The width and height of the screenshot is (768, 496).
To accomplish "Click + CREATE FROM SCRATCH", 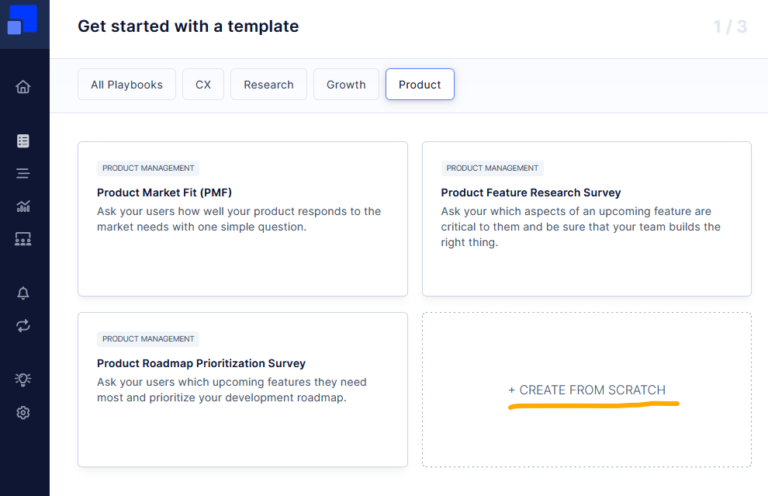I will (x=587, y=390).
